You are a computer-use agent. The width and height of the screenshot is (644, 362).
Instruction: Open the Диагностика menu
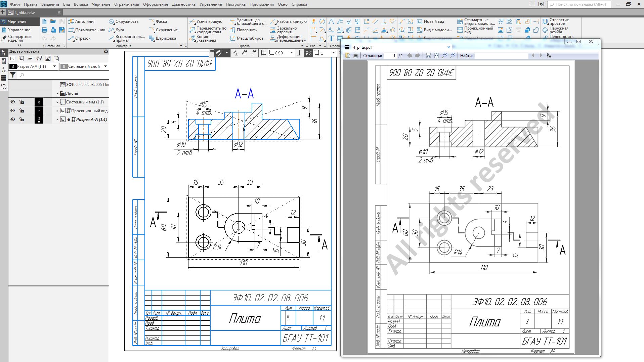pos(183,4)
